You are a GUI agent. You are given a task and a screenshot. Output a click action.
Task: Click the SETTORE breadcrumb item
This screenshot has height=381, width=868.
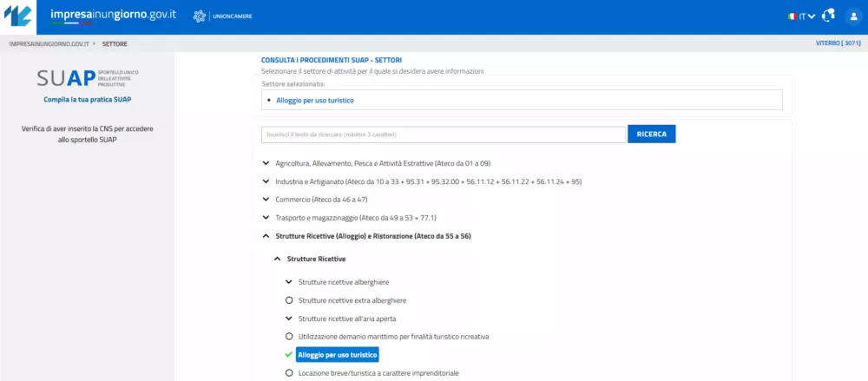[x=115, y=43]
